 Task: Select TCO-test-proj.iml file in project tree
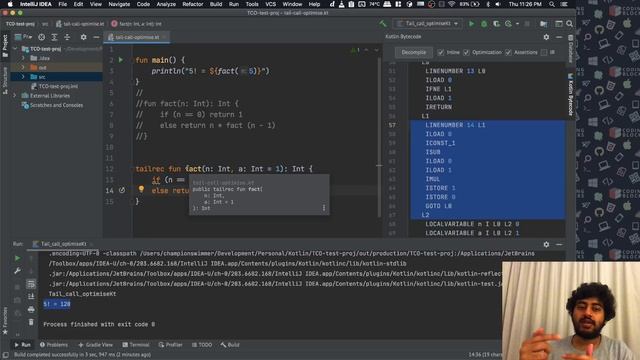58,86
